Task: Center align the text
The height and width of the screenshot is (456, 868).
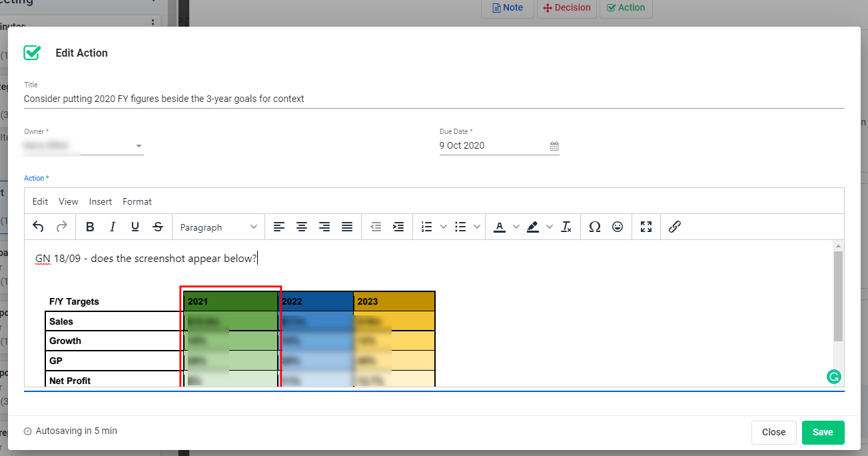Action: click(302, 227)
